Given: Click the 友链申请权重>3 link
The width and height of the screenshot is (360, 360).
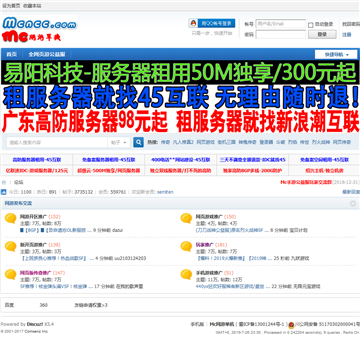Looking at the screenshot, I should 91,305.
